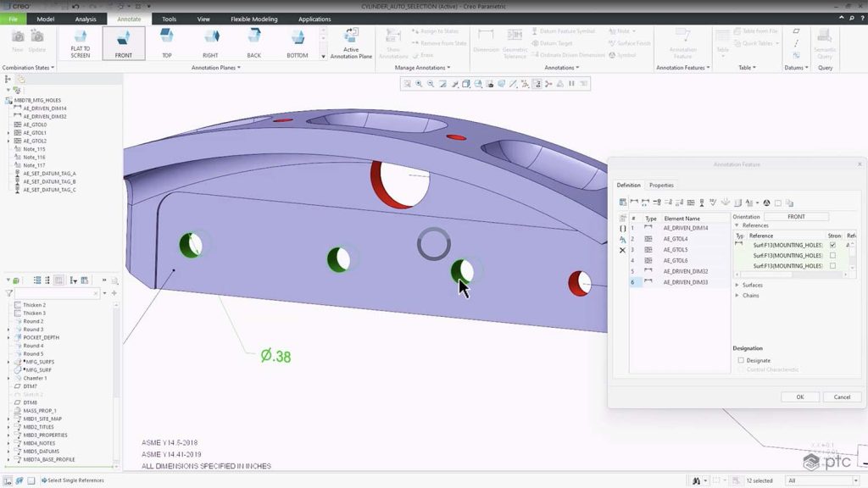868x488 pixels.
Task: Expand the Surfaces section in the dialog
Action: tap(738, 285)
